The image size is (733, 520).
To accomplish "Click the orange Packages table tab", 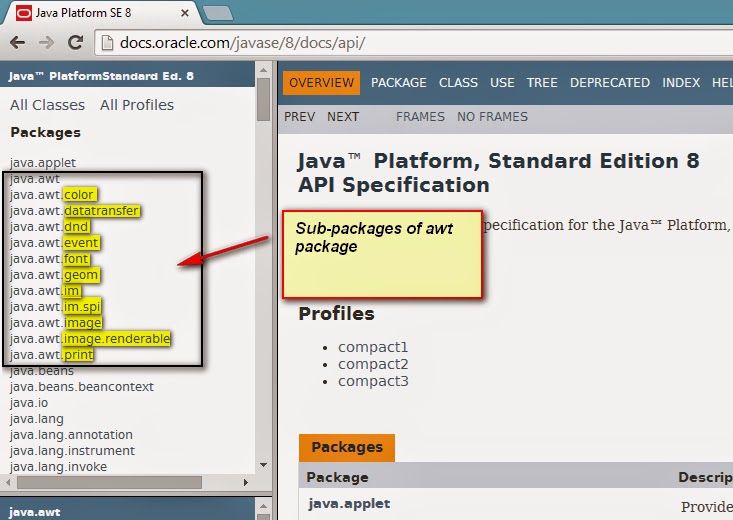I will coord(347,448).
